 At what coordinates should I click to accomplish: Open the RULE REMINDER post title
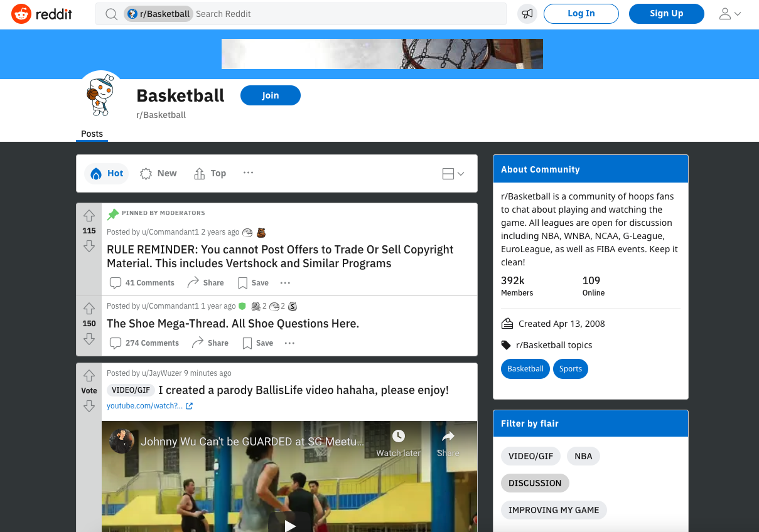coord(280,256)
